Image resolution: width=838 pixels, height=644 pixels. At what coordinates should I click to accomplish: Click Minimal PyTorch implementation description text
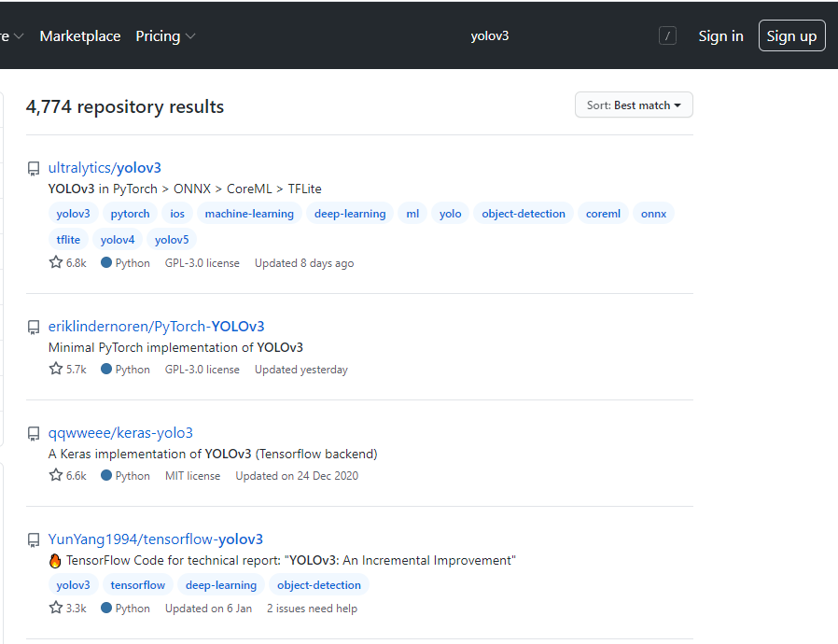[x=175, y=347]
